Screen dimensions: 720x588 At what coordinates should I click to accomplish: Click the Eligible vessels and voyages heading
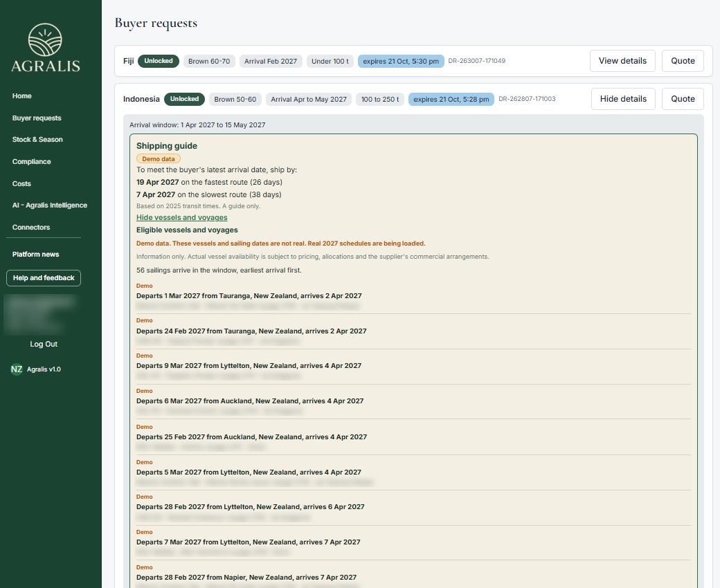pyautogui.click(x=187, y=230)
